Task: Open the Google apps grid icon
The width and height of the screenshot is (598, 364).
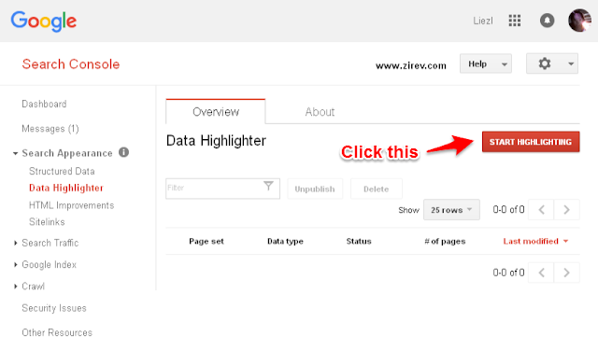Action: click(x=515, y=21)
